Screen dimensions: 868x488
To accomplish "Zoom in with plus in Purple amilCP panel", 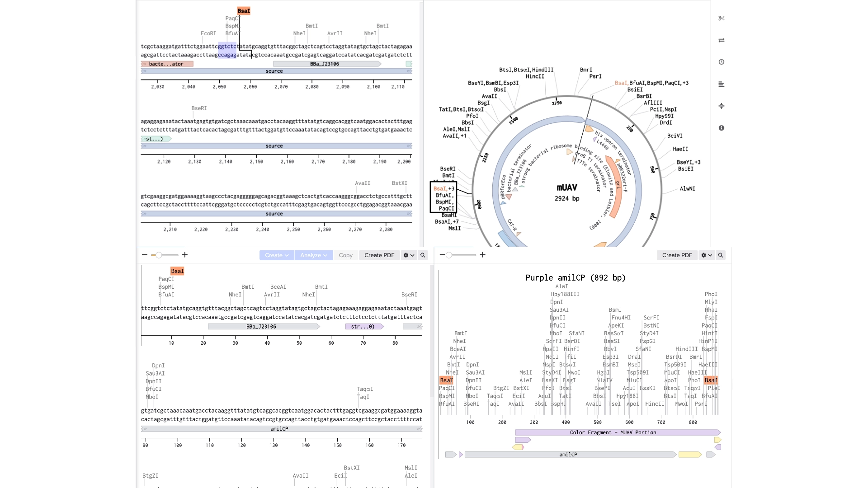I will tap(482, 255).
